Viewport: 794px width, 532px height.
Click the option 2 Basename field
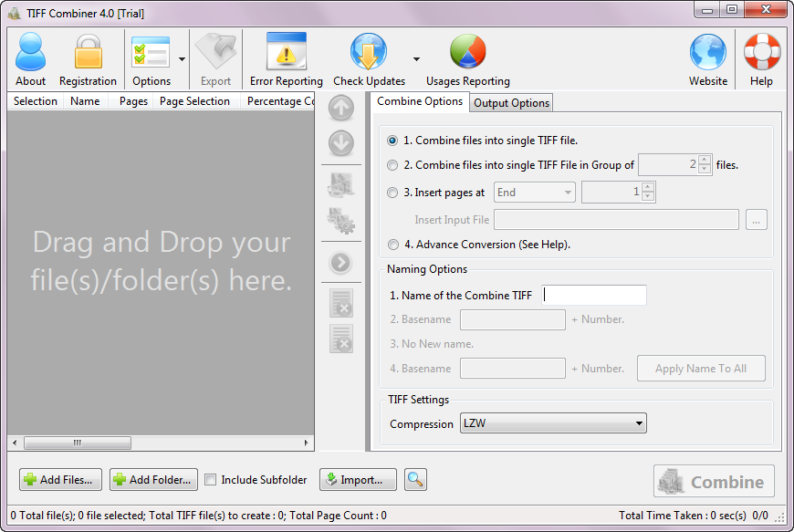[513, 319]
